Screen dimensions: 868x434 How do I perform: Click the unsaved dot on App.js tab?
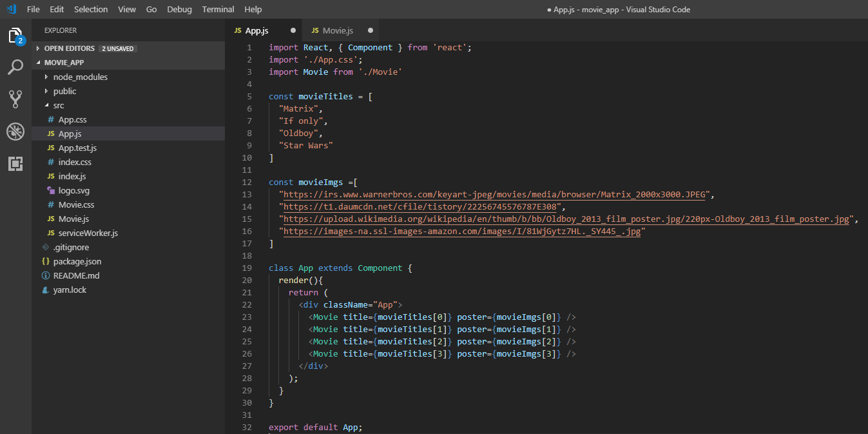tap(293, 30)
